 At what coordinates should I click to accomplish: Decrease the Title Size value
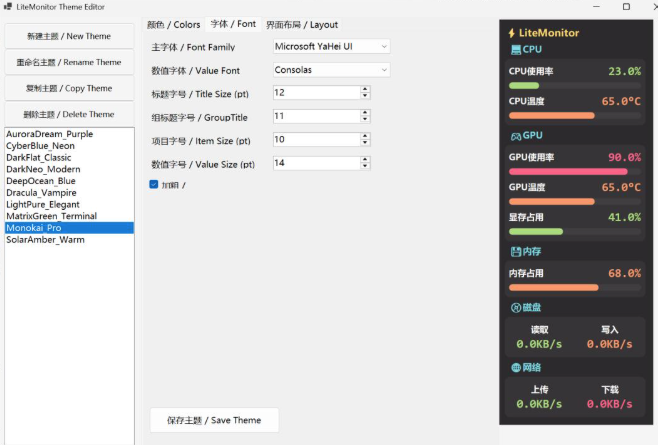click(x=365, y=96)
